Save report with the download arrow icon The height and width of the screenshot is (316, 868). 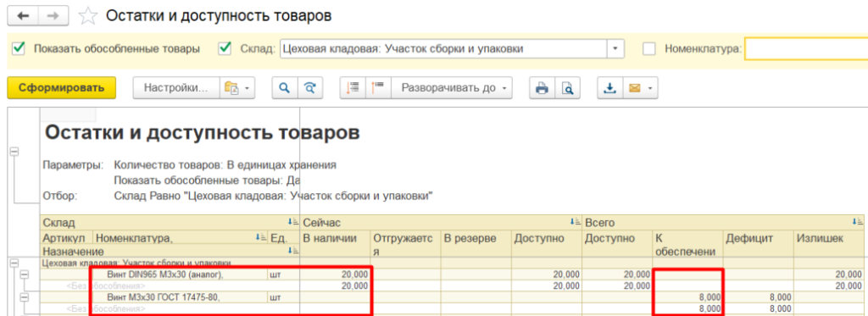tap(610, 88)
